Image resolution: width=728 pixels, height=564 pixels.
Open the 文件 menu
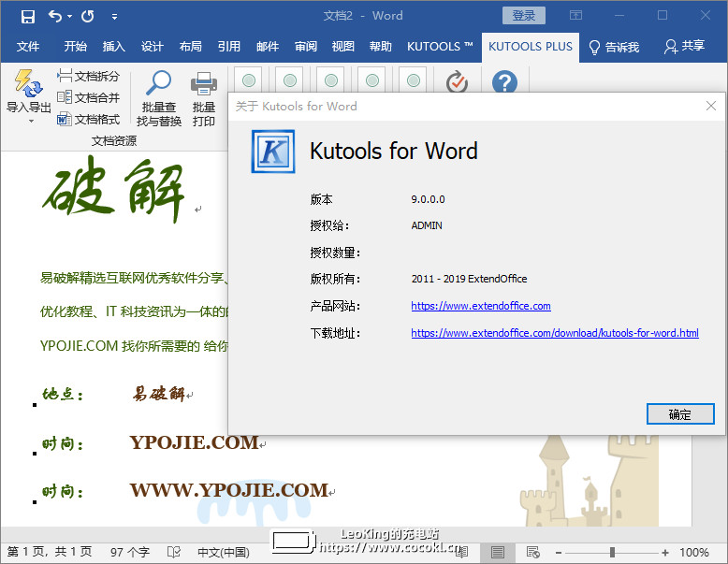(x=28, y=47)
